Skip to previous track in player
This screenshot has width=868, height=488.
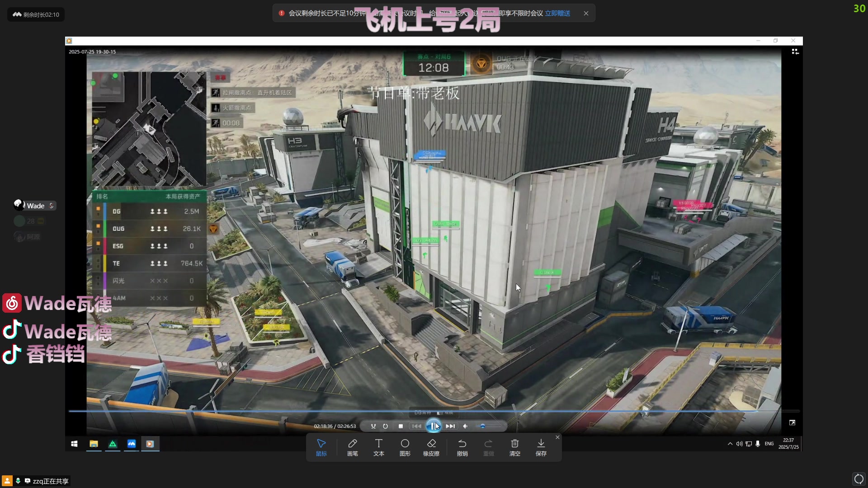coord(417,426)
